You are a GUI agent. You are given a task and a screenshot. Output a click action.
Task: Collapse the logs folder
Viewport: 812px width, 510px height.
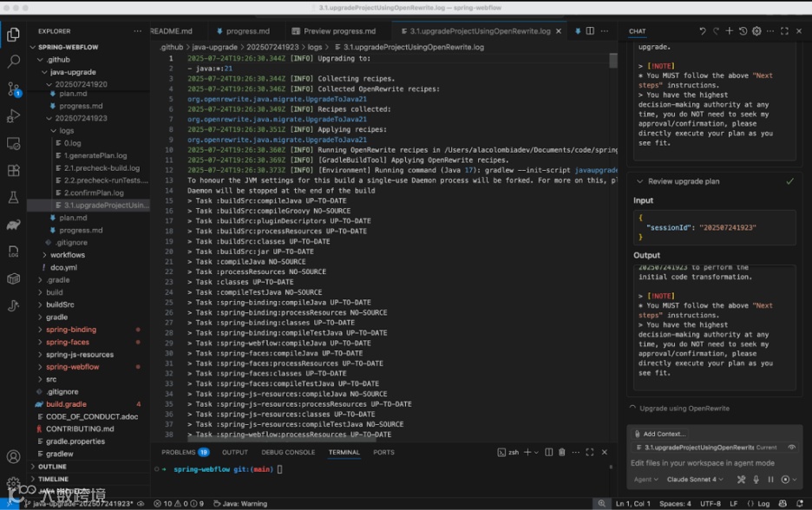(66, 130)
